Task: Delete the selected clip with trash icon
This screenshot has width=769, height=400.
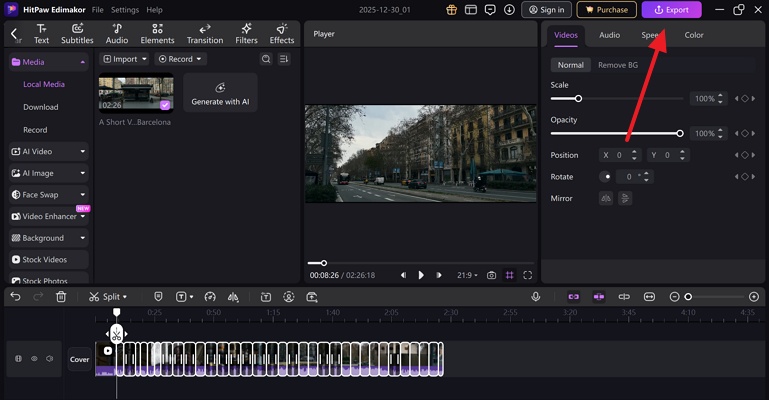Action: [x=61, y=297]
